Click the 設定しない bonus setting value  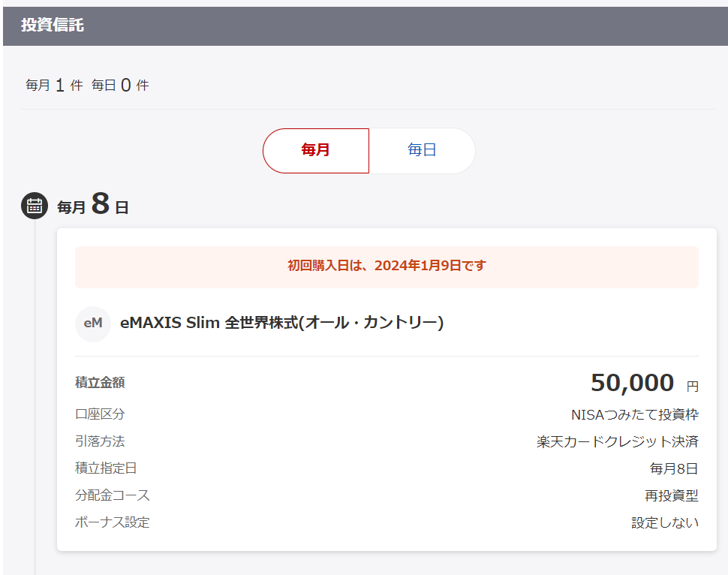click(x=665, y=522)
